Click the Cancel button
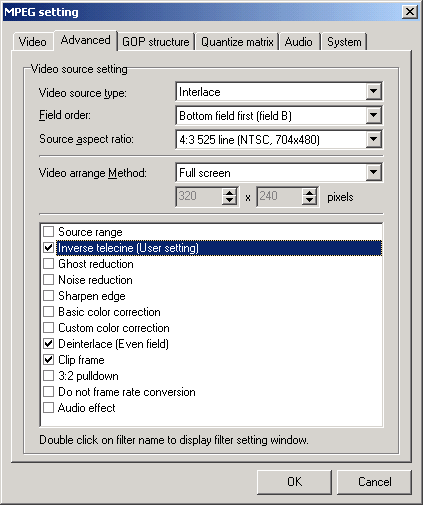The image size is (423, 505). coord(375,482)
